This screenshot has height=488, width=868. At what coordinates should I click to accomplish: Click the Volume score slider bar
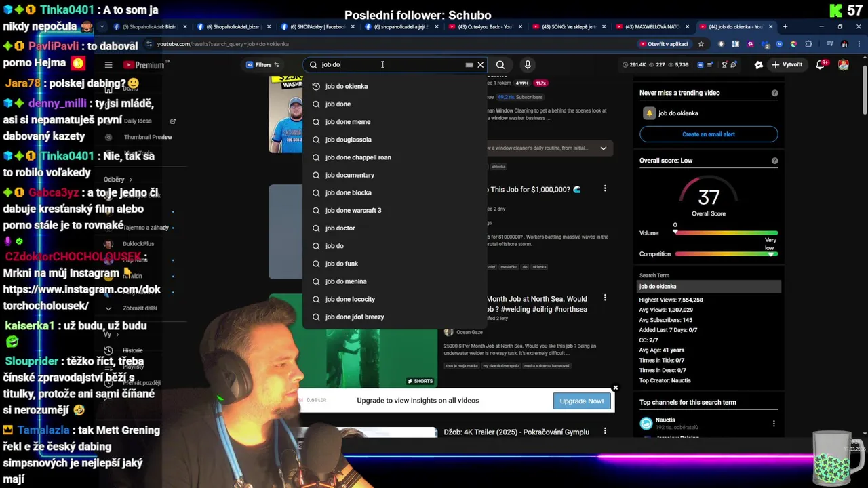726,232
